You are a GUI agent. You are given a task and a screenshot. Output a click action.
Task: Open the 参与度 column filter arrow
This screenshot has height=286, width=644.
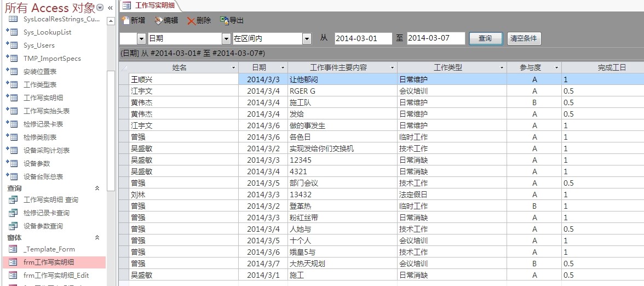pos(556,68)
